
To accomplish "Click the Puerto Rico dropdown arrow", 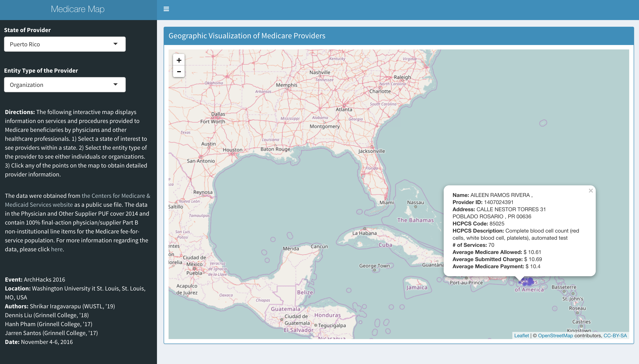I will [115, 44].
